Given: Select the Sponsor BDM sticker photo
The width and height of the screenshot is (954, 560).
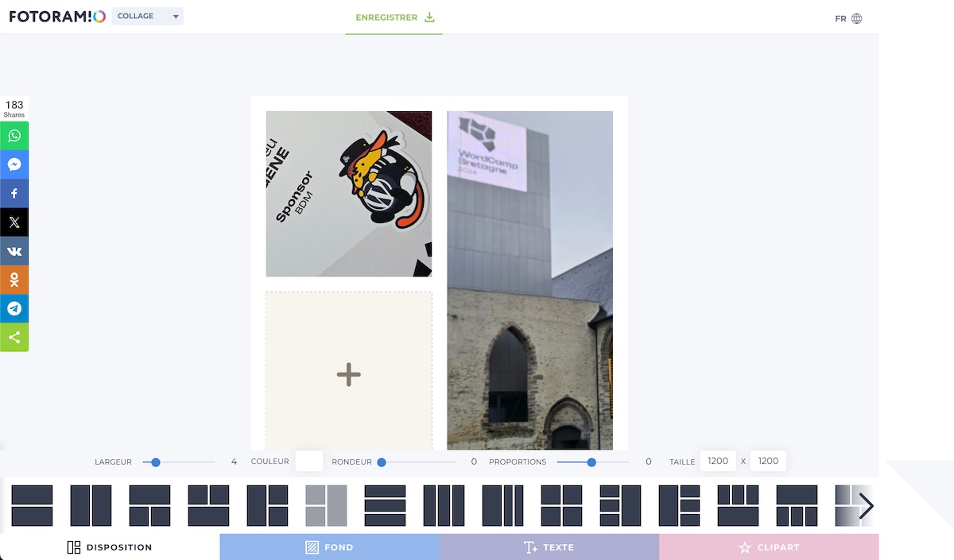Looking at the screenshot, I should tap(349, 194).
